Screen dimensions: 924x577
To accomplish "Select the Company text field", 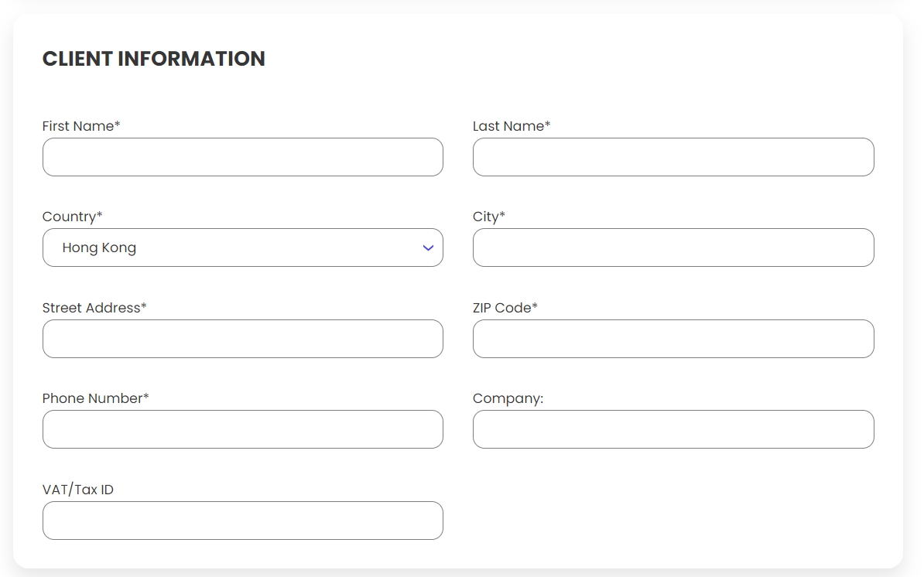I will coord(673,429).
